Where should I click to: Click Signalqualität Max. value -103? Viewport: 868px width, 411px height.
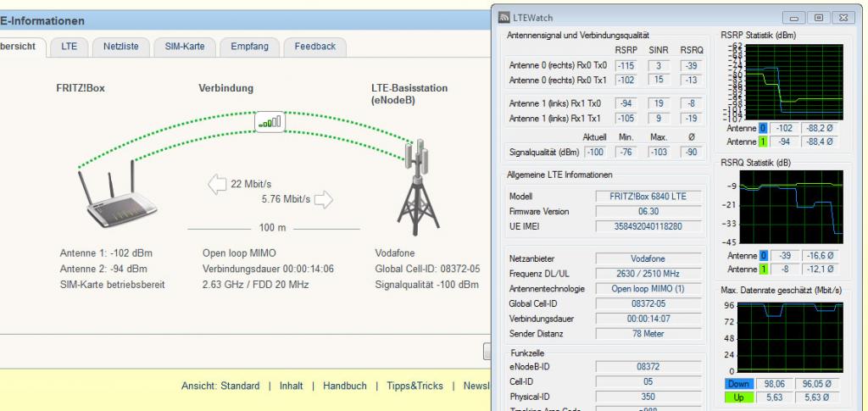click(659, 152)
